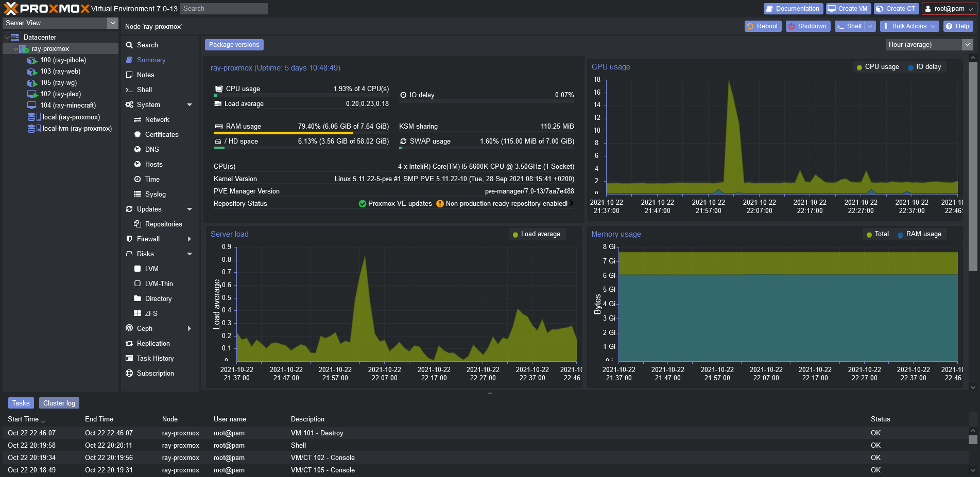
Task: Click the Reboot button
Action: coord(763,26)
